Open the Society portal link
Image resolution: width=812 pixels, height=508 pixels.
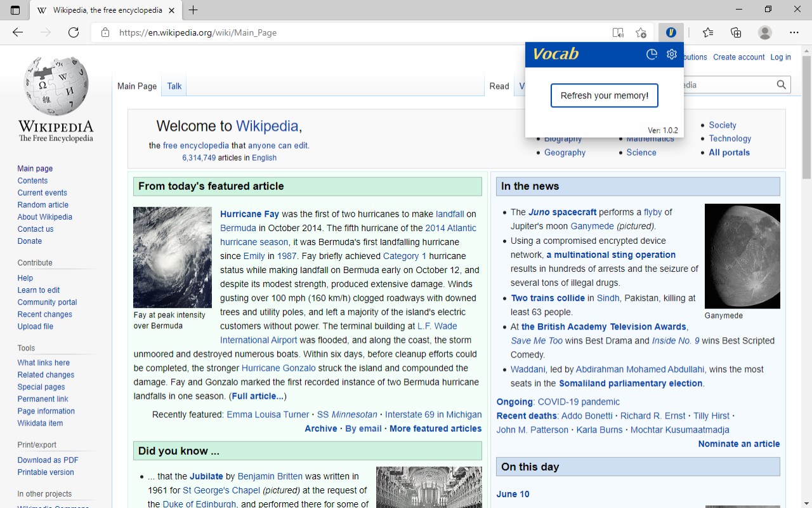[x=723, y=125]
